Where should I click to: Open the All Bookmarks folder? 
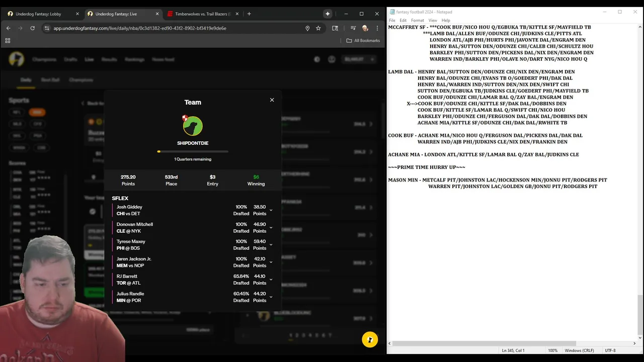coord(363,40)
